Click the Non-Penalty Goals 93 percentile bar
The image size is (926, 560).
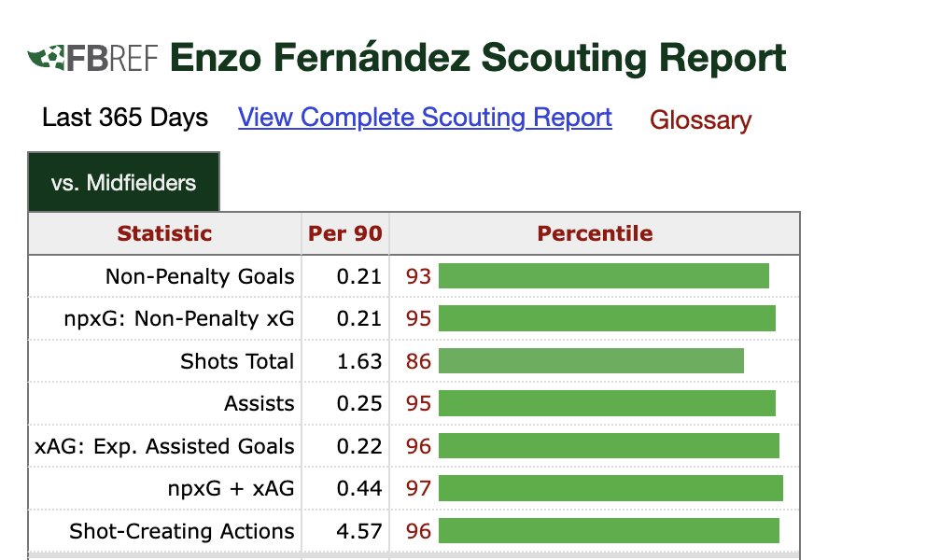(x=604, y=276)
